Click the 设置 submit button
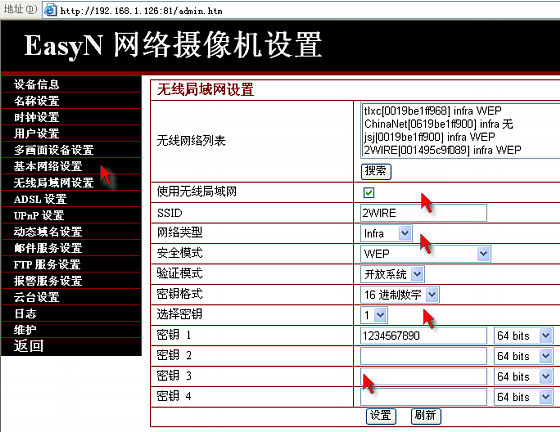This screenshot has height=432, width=560. (x=381, y=416)
